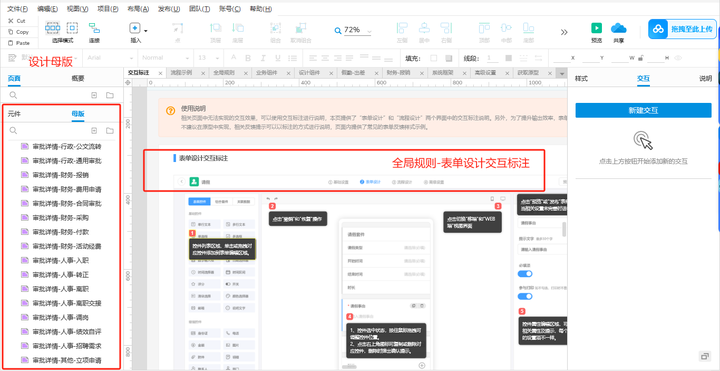Click the Copy icon
Screen dimensions: 720x371
(x=11, y=32)
